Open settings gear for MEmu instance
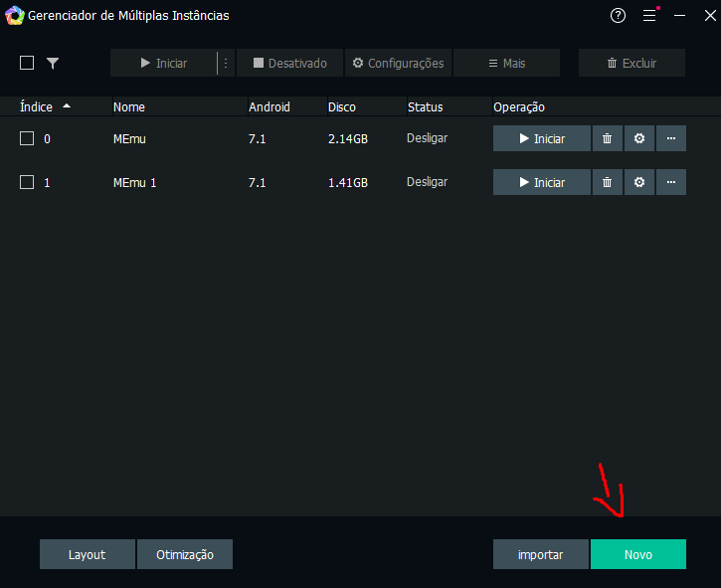 point(639,138)
